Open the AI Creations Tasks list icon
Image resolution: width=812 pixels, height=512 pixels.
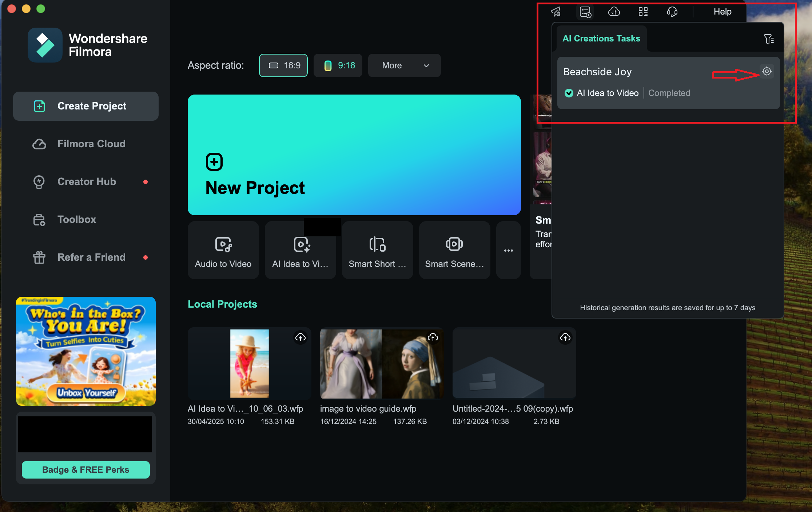(x=585, y=12)
